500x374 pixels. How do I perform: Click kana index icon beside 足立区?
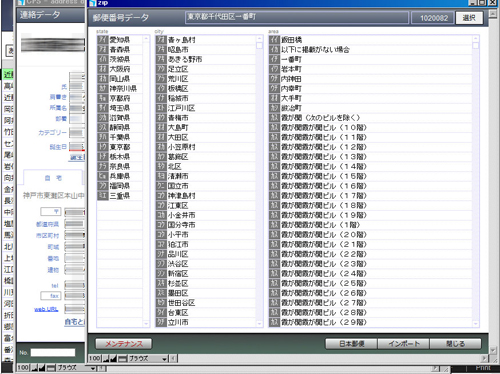(x=161, y=69)
